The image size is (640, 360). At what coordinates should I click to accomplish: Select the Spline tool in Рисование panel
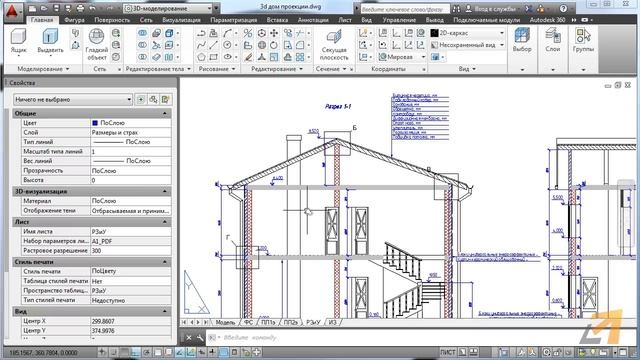coord(201,45)
